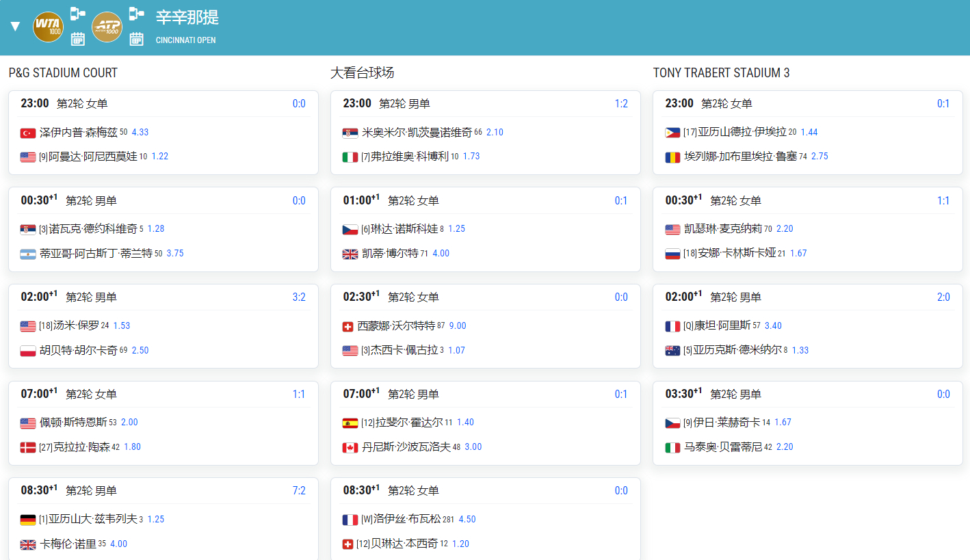Click the Poland flag beside 胡贝特·胡尔卡奇
The height and width of the screenshot is (560, 970).
coord(28,351)
